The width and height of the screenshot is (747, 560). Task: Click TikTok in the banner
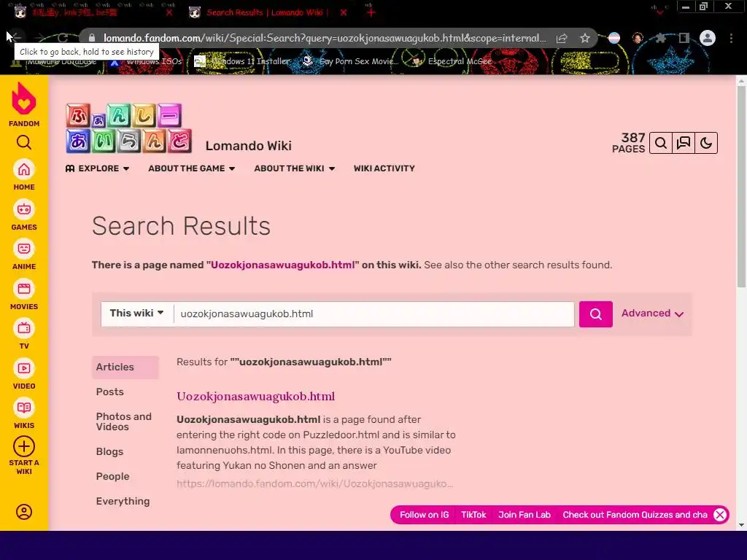click(473, 515)
